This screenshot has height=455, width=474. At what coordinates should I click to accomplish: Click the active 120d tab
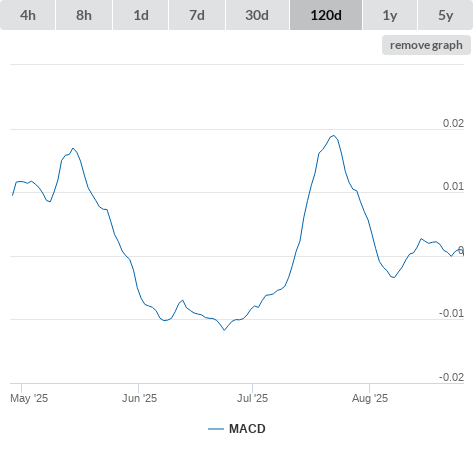tap(326, 15)
